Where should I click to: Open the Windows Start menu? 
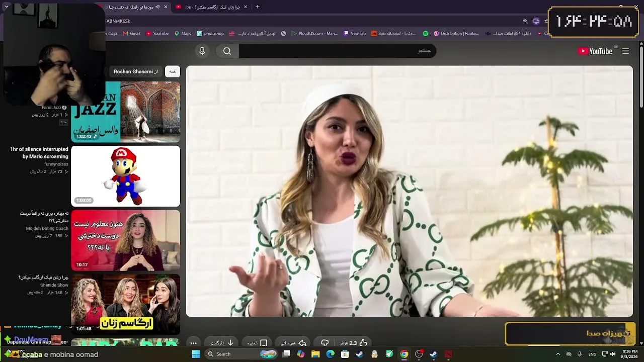(x=196, y=354)
